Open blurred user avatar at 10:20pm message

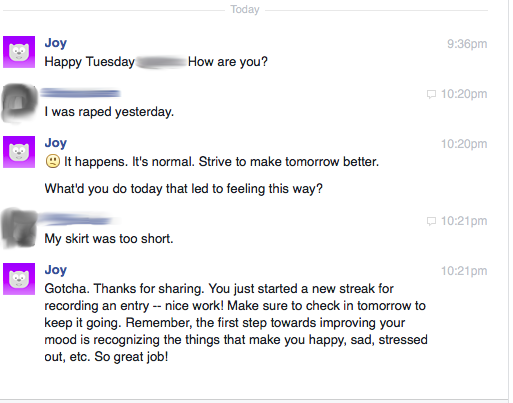[19, 103]
